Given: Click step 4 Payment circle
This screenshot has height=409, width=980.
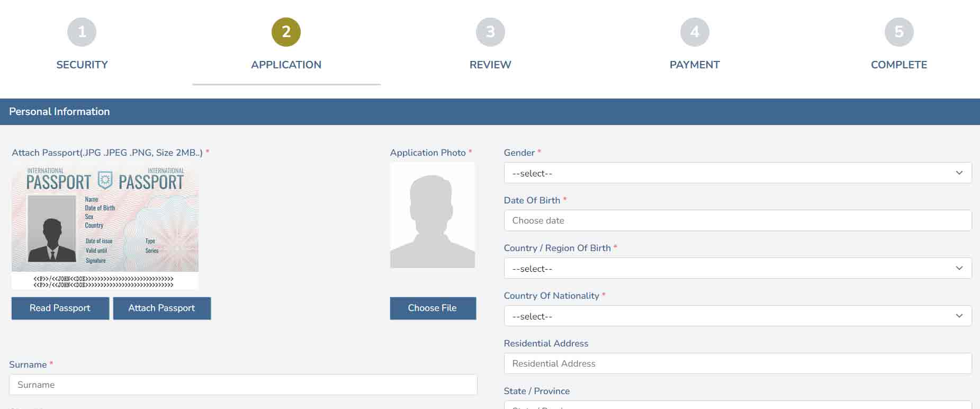Looking at the screenshot, I should coord(695,32).
